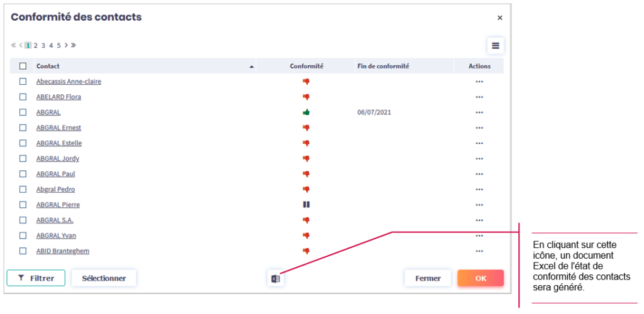
Task: Click the pause icon for ABGRAL Pierre
Action: [306, 205]
